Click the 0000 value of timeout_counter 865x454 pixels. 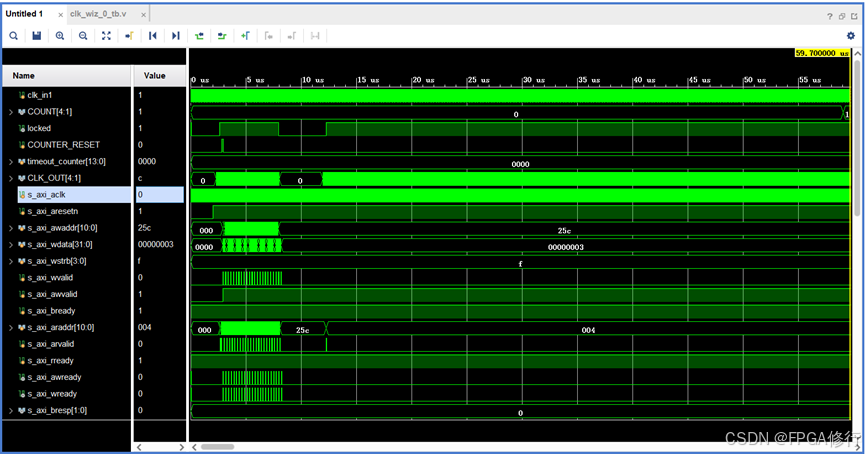coord(147,162)
